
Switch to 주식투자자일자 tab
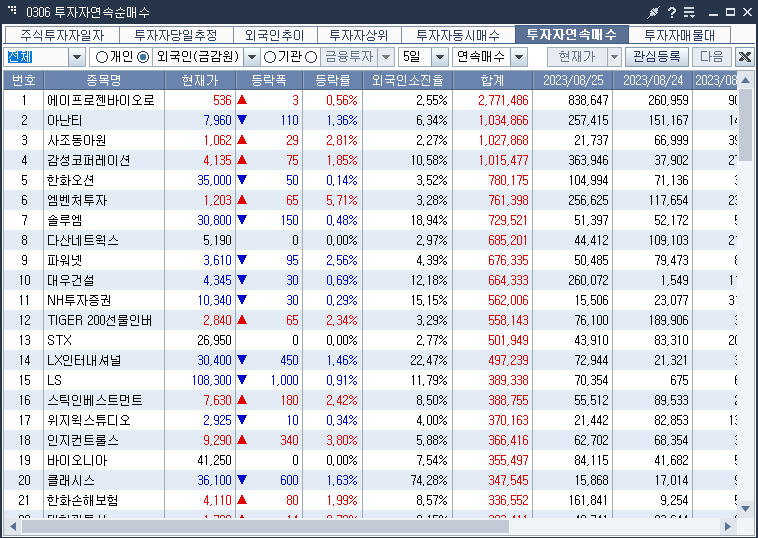pyautogui.click(x=62, y=35)
